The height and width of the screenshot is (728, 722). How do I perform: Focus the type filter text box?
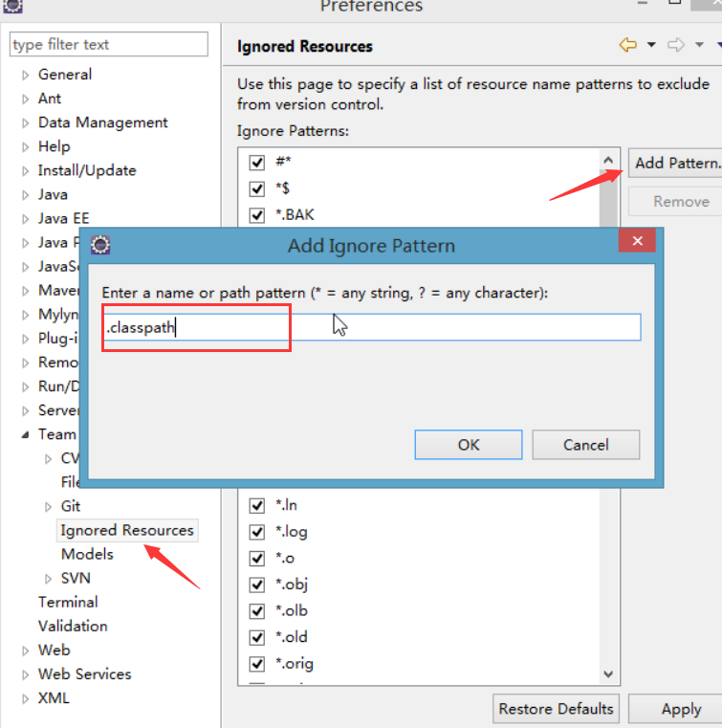(x=109, y=45)
